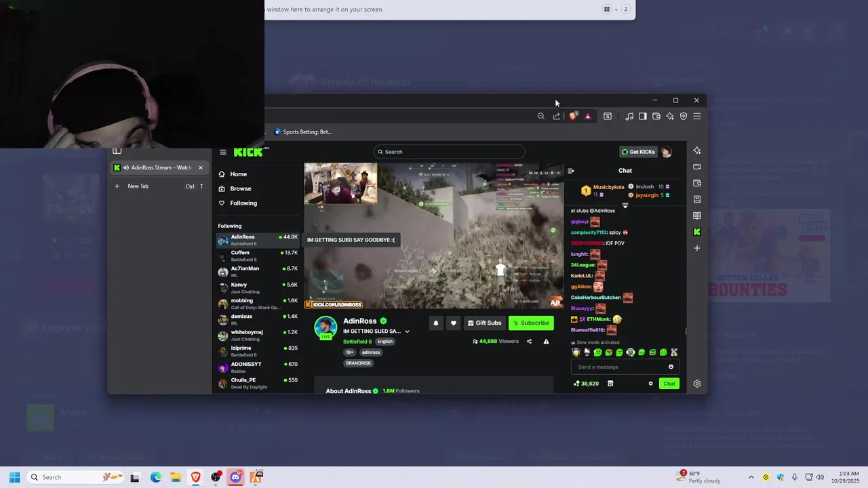Toggle stream notifications bell
The image size is (868, 488).
point(436,323)
